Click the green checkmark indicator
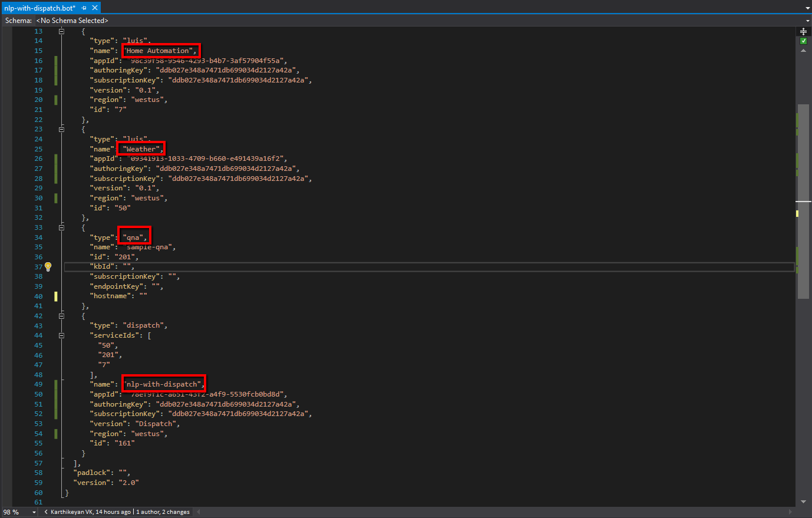Image resolution: width=812 pixels, height=518 pixels. (x=803, y=41)
